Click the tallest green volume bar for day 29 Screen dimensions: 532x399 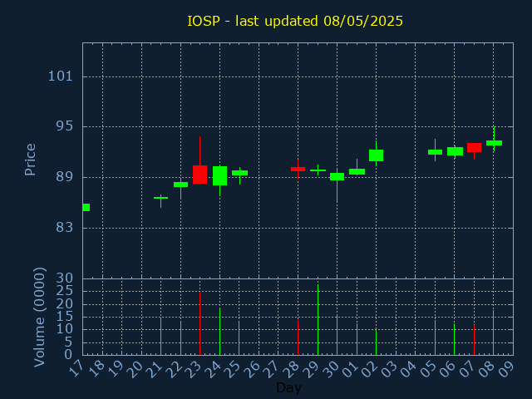point(318,319)
